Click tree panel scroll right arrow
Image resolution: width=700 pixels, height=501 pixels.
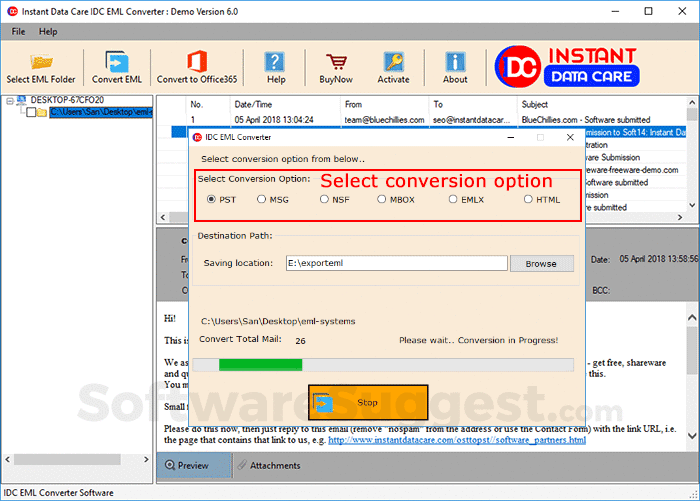(x=146, y=459)
